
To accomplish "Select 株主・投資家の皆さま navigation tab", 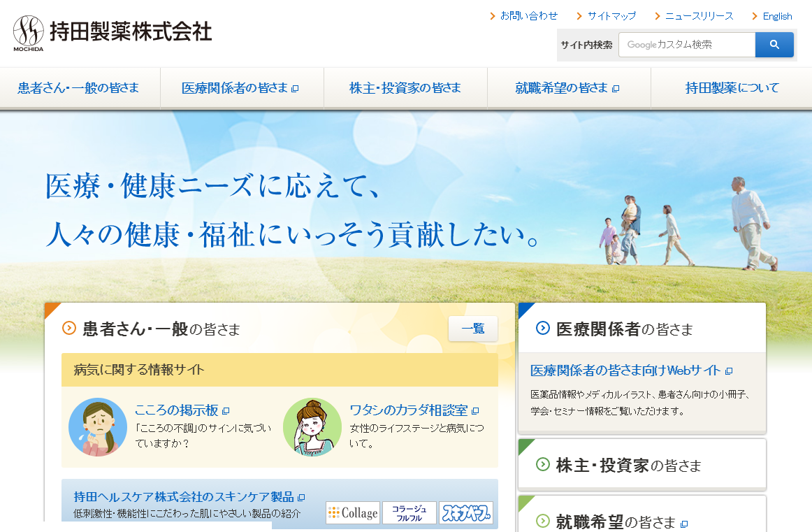I will 405,88.
